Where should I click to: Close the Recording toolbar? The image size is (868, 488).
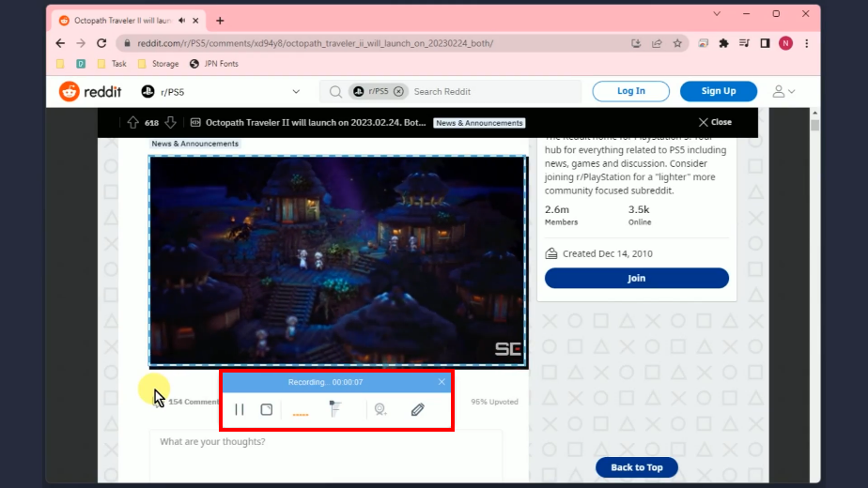[442, 382]
